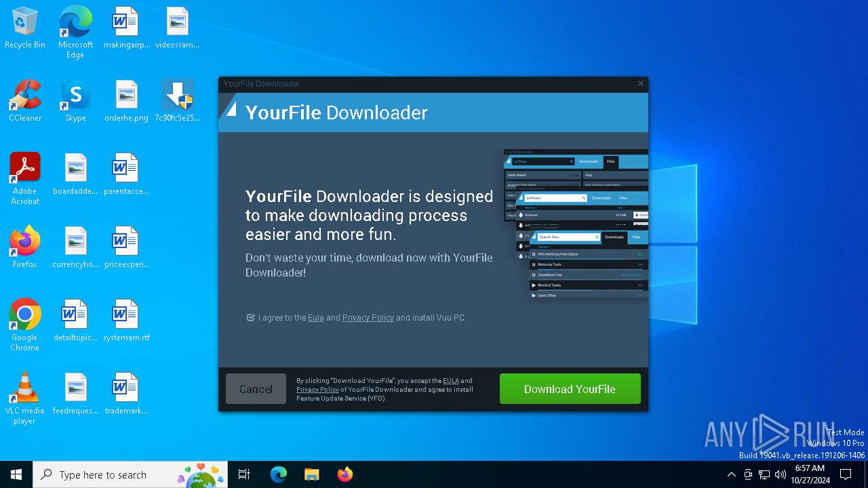Open the Skype desktop shortcut
Image resolution: width=868 pixels, height=488 pixels.
[75, 101]
